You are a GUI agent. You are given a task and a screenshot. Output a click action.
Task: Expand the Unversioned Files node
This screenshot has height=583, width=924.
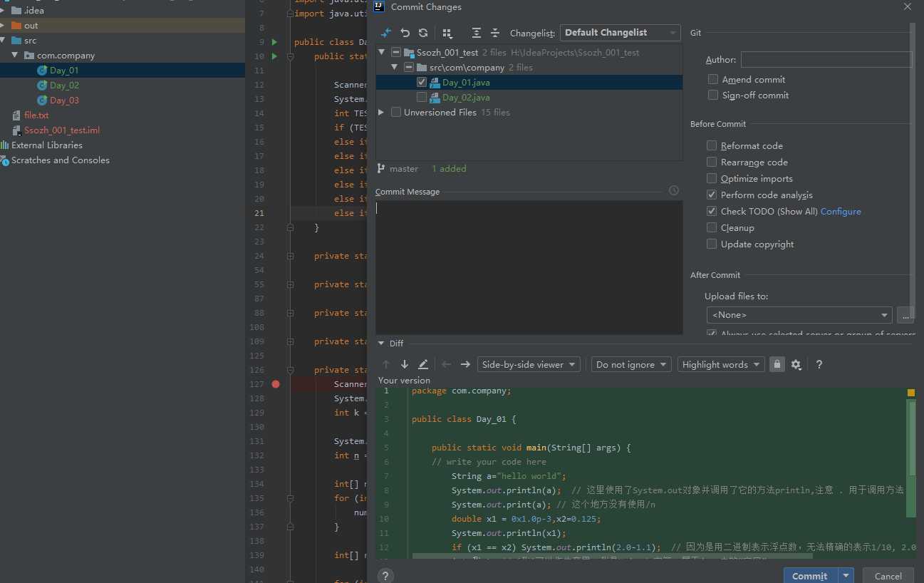click(381, 112)
